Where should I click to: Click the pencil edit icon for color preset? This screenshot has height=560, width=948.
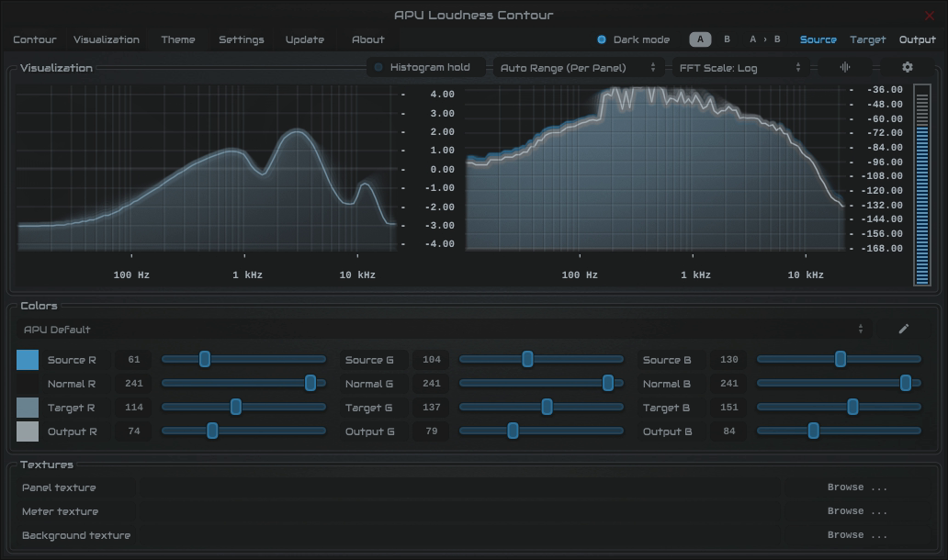click(x=903, y=329)
